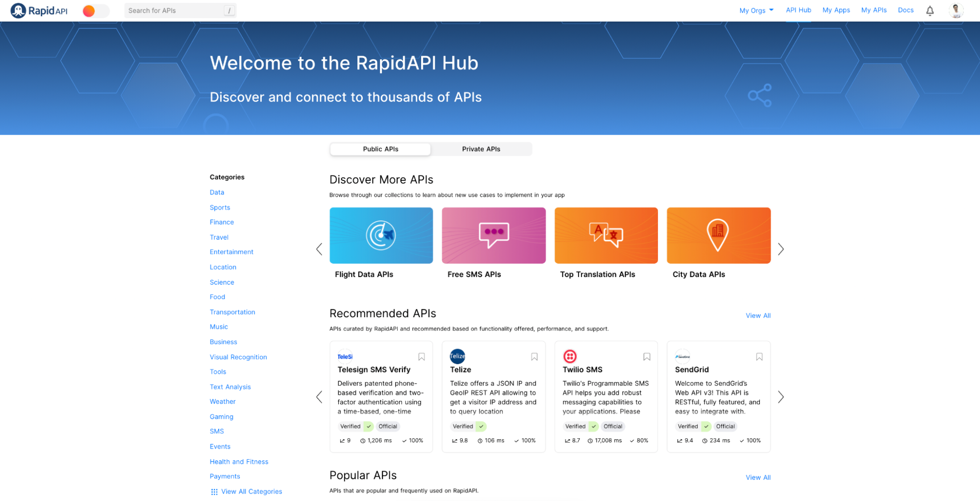Click View All for Popular APIs
Image resolution: width=980 pixels, height=501 pixels.
click(758, 478)
